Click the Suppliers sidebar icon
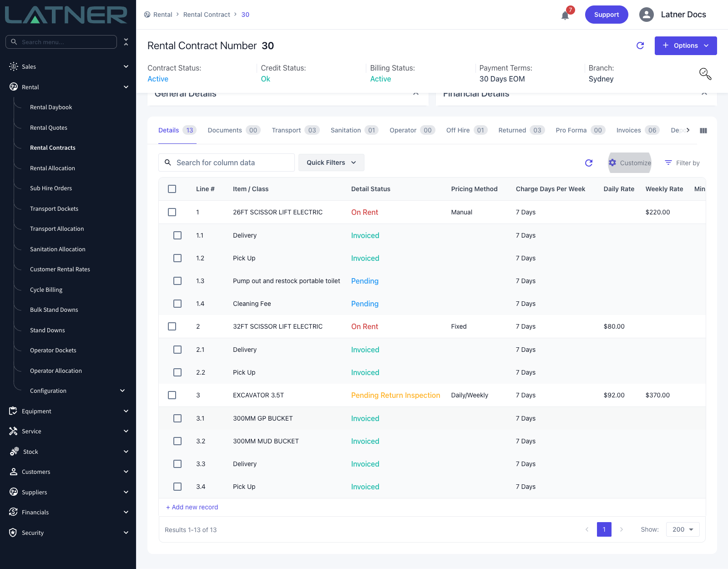Screen dimensions: 728x569 tap(13, 492)
